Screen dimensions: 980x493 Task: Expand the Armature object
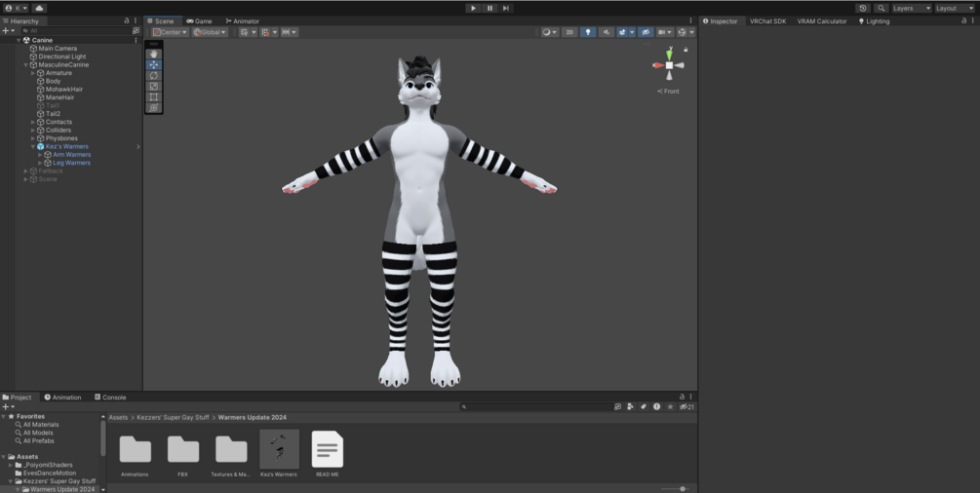tap(33, 73)
